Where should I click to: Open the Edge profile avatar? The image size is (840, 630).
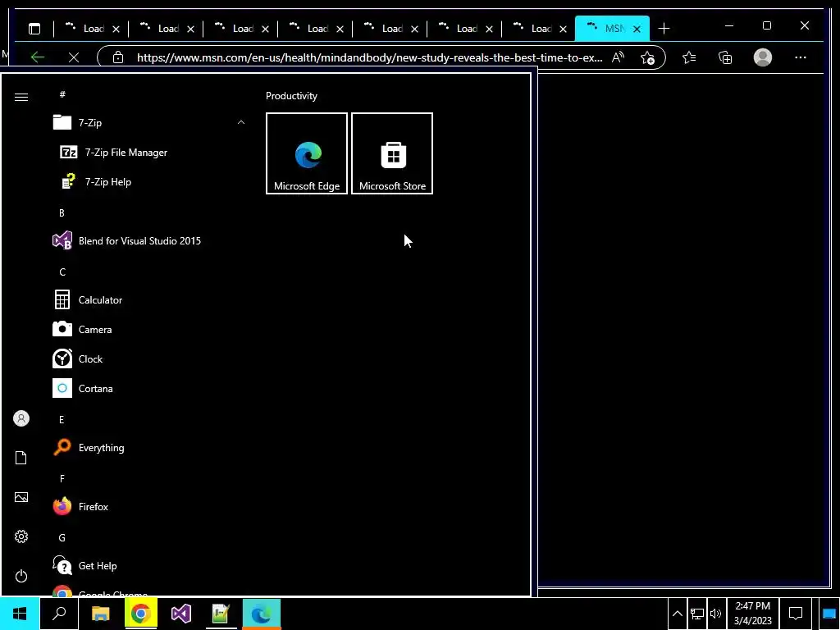[762, 57]
